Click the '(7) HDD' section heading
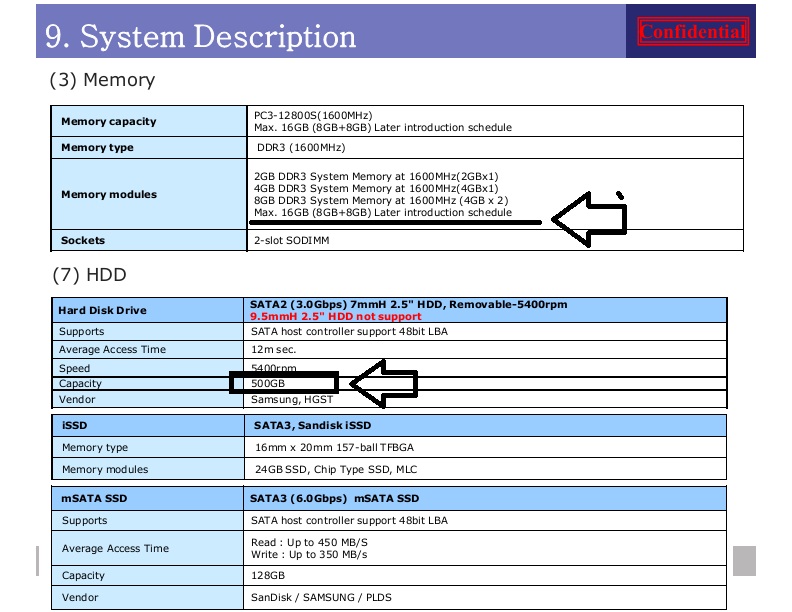792x612 pixels. click(x=89, y=275)
